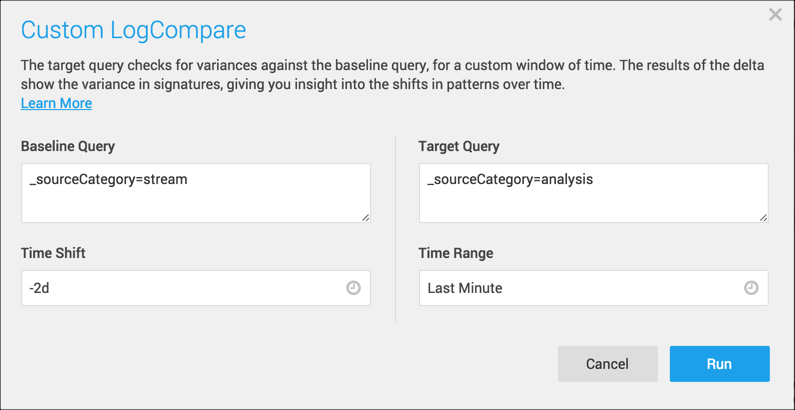Click the Baseline Query label

click(x=68, y=146)
